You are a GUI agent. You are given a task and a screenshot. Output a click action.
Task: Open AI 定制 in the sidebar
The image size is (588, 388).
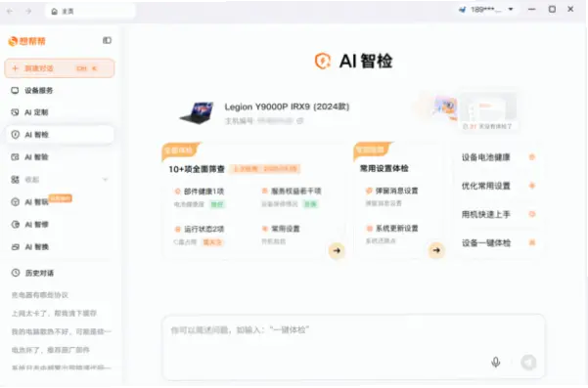tap(60, 112)
